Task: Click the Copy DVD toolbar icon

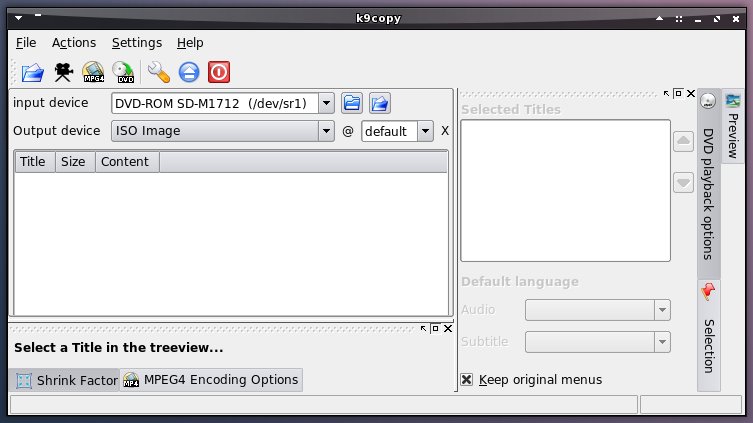Action: (x=123, y=73)
